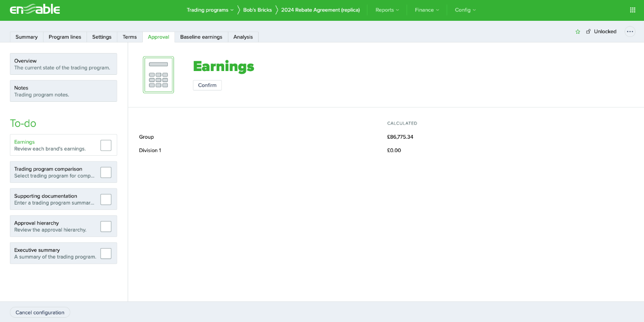Viewport: 644px width, 322px height.
Task: Tick the Earnings to-do checkbox
Action: click(x=106, y=145)
